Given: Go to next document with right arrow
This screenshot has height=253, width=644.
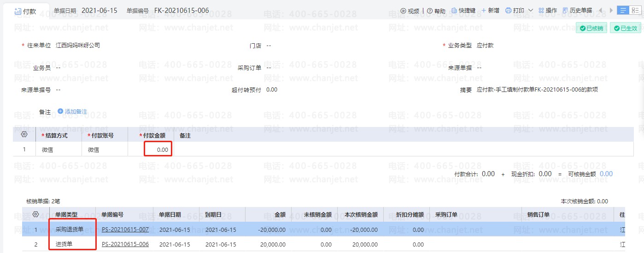Looking at the screenshot, I should 611,10.
